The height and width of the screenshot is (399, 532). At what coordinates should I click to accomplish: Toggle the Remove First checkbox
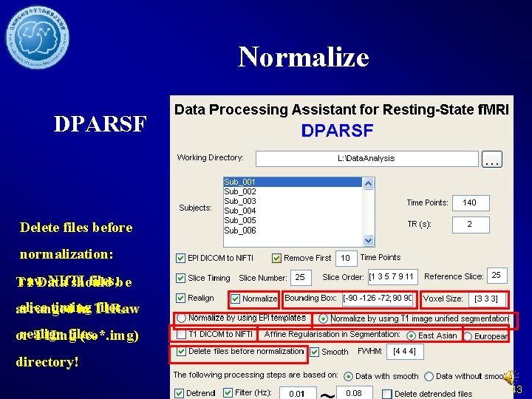(x=276, y=258)
